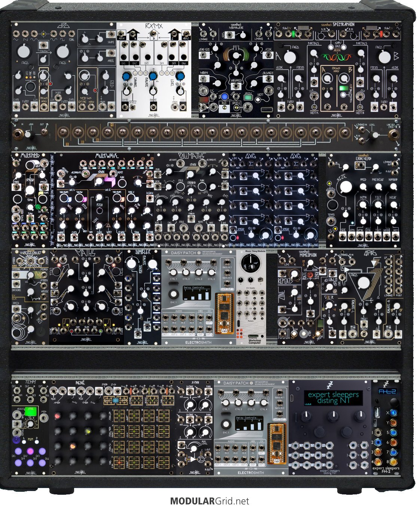Click the blue Level knob on RxMx
Screen dimensions: 420x509
click(180, 76)
